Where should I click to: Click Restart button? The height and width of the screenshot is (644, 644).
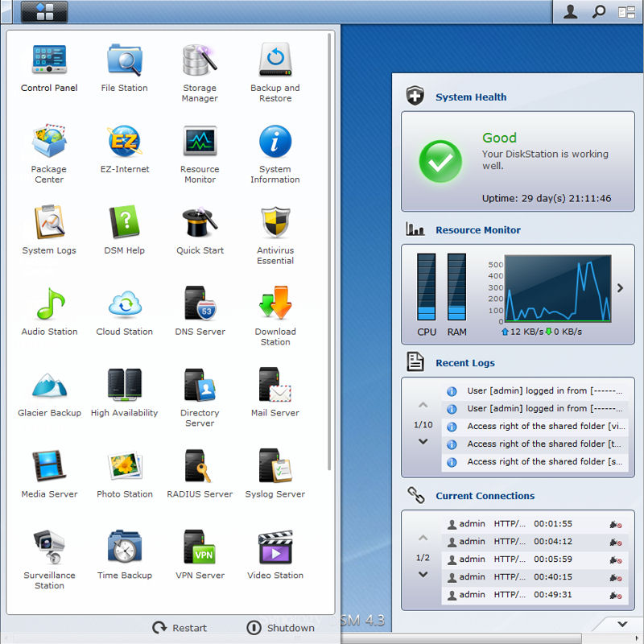pos(180,628)
